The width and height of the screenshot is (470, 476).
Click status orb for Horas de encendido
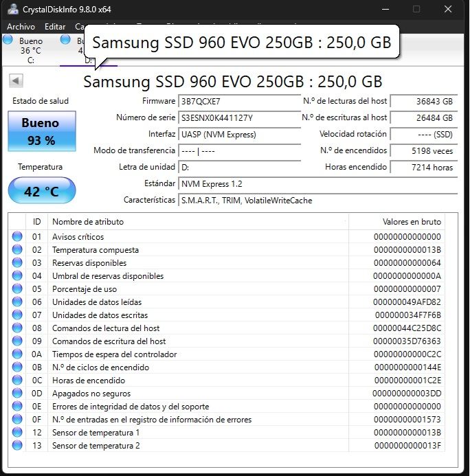(x=17, y=380)
